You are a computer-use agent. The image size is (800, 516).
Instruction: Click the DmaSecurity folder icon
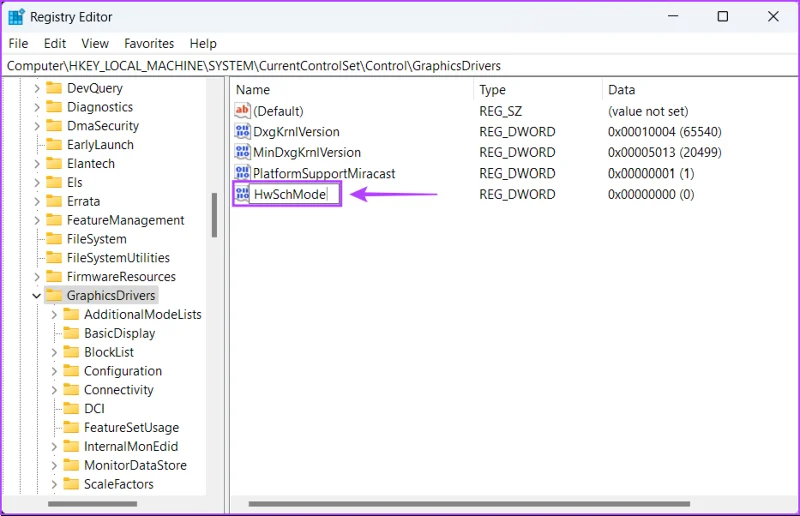[x=54, y=126]
